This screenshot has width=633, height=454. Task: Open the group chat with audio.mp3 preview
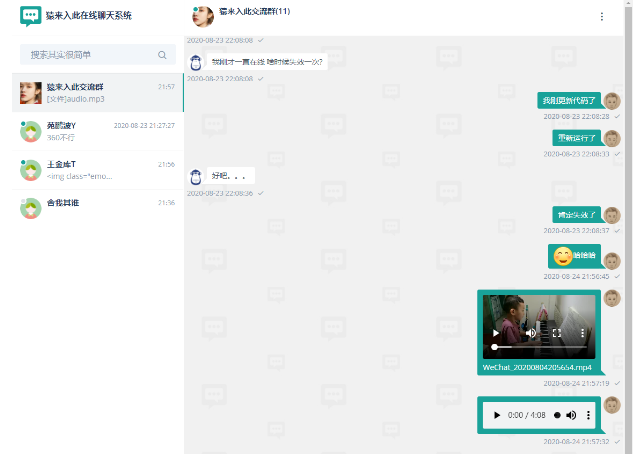point(98,93)
